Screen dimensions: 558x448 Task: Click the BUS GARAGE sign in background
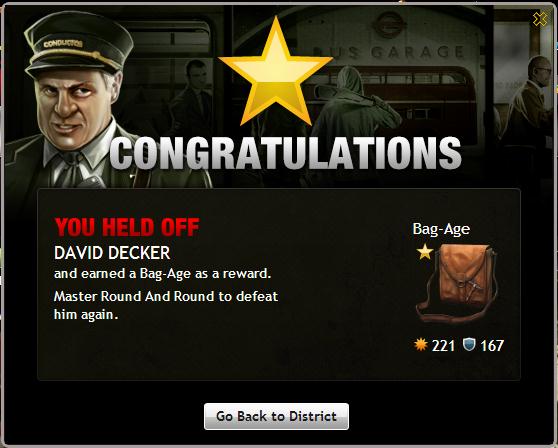point(389,52)
